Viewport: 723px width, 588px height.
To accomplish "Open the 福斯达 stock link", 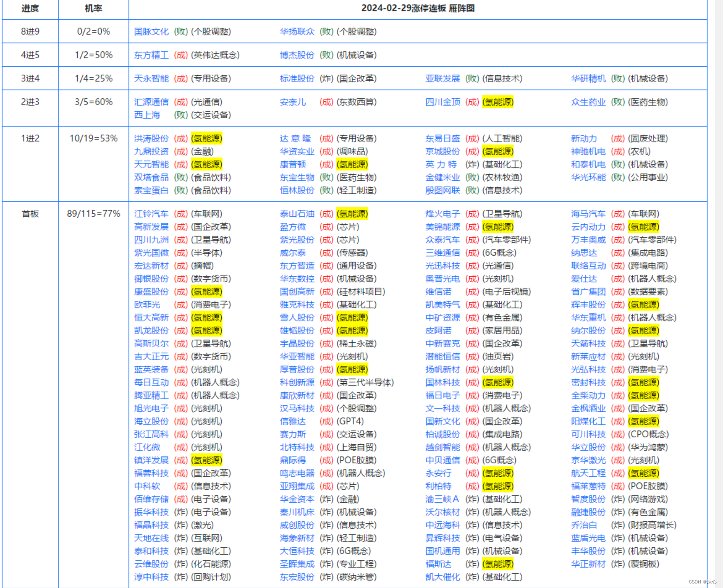I will tap(438, 564).
